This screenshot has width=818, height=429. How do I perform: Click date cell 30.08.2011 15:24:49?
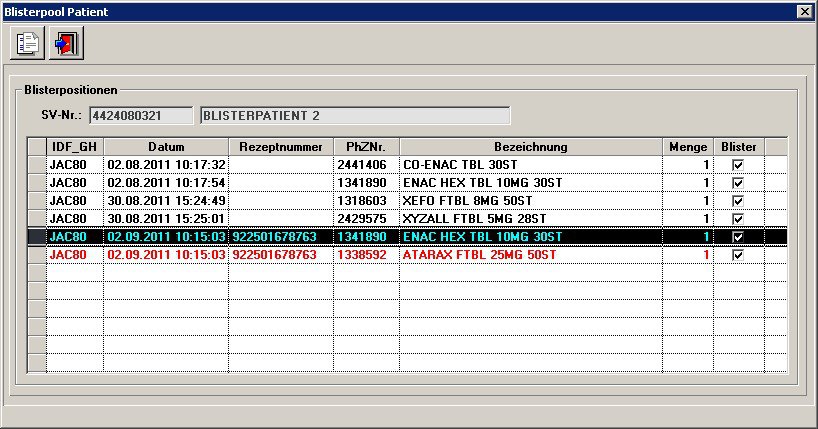(x=166, y=201)
